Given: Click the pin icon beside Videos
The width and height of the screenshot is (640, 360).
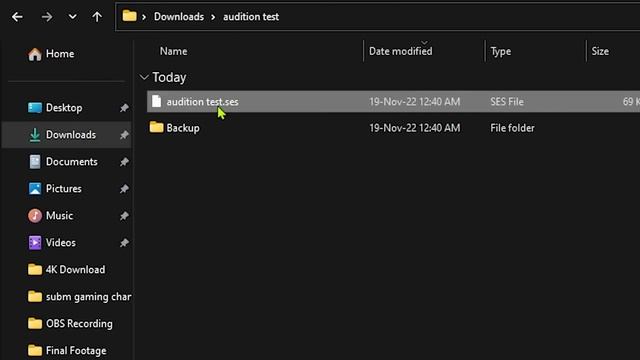Looking at the screenshot, I should (x=124, y=242).
